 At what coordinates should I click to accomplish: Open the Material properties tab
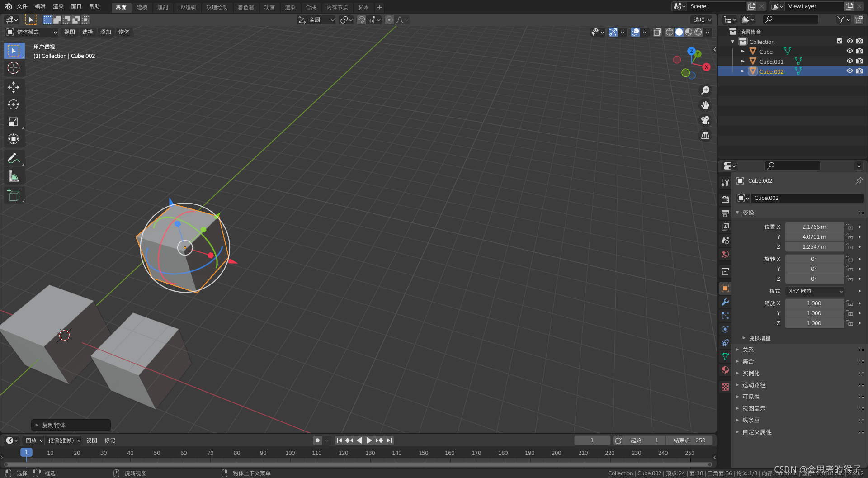(x=725, y=370)
